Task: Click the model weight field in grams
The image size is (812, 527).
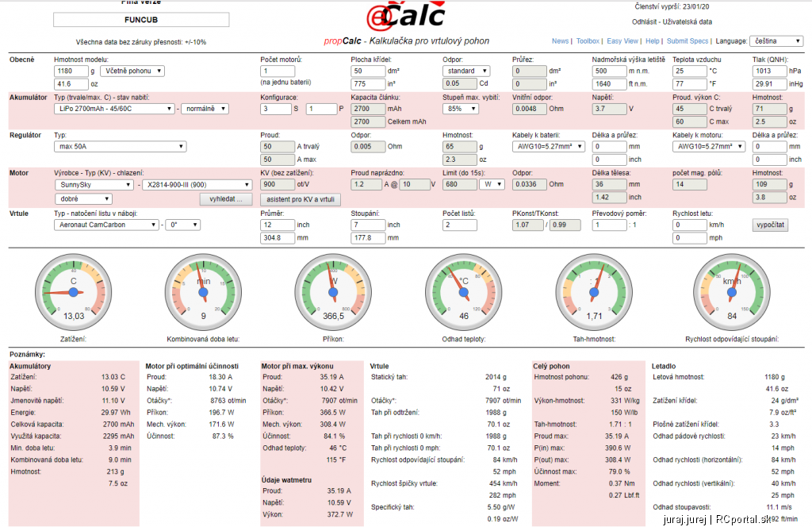Action: pos(71,71)
